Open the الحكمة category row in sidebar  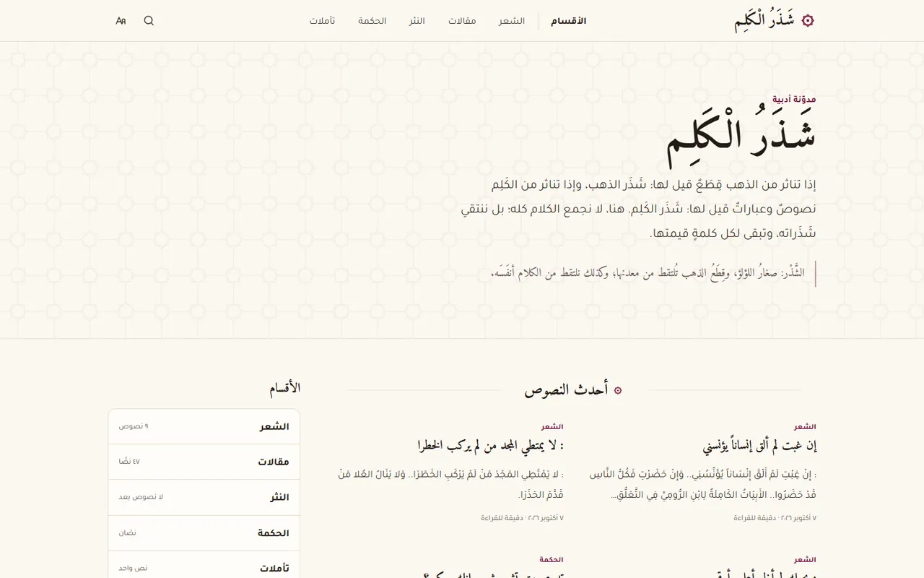tap(204, 532)
